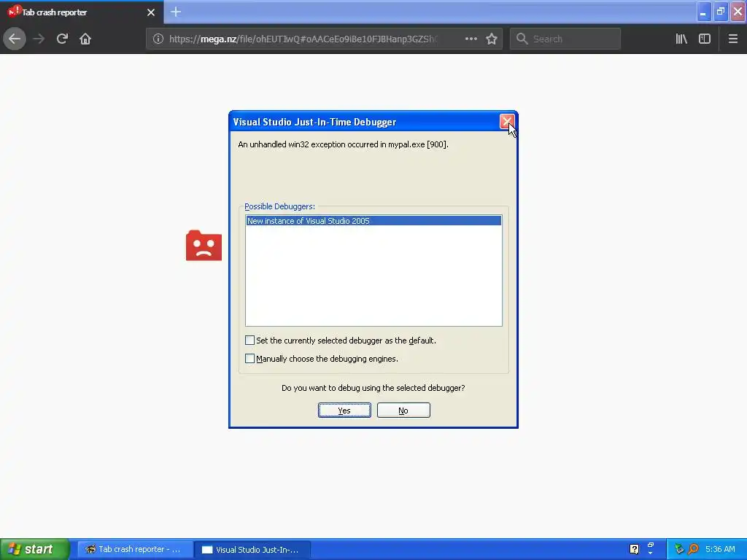747x560 pixels.
Task: Close the Tab crash reporter tab
Action: coord(151,12)
